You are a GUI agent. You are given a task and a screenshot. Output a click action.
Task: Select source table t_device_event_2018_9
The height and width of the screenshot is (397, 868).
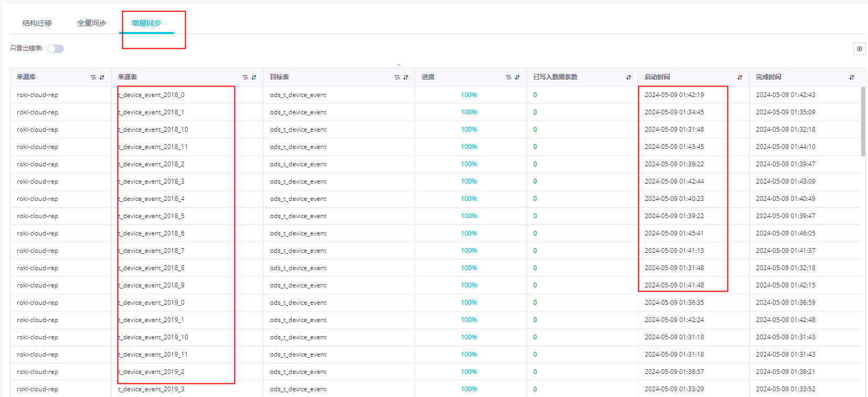click(x=151, y=285)
